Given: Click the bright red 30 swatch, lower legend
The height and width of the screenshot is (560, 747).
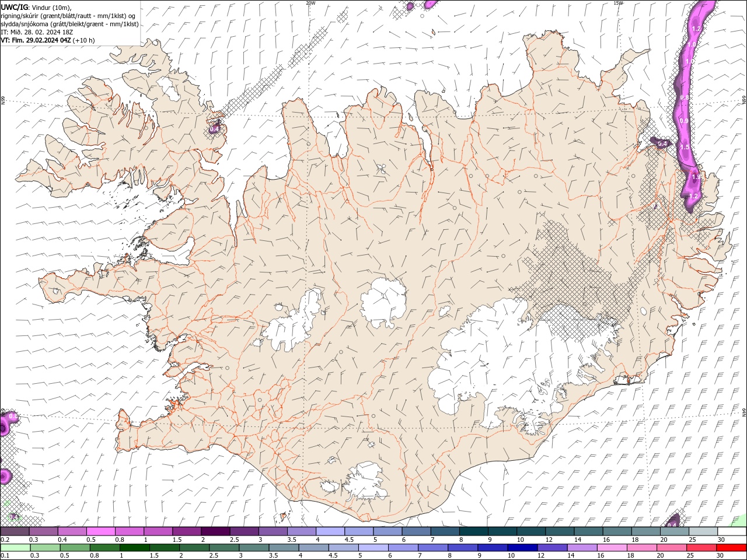Looking at the screenshot, I should [x=731, y=547].
